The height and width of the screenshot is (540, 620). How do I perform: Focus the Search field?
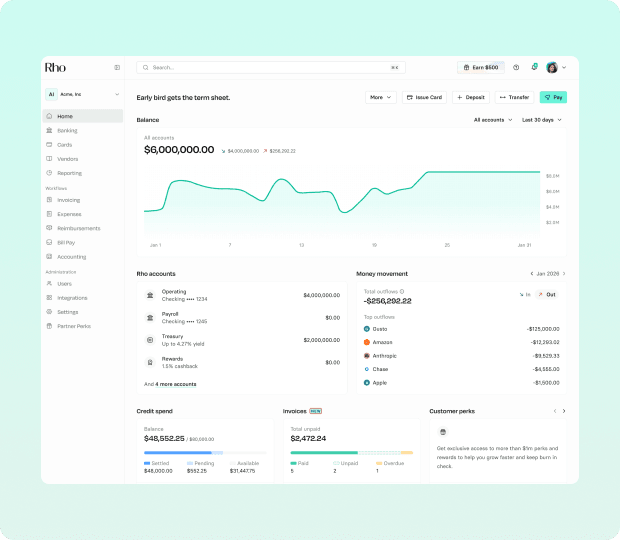[x=271, y=68]
